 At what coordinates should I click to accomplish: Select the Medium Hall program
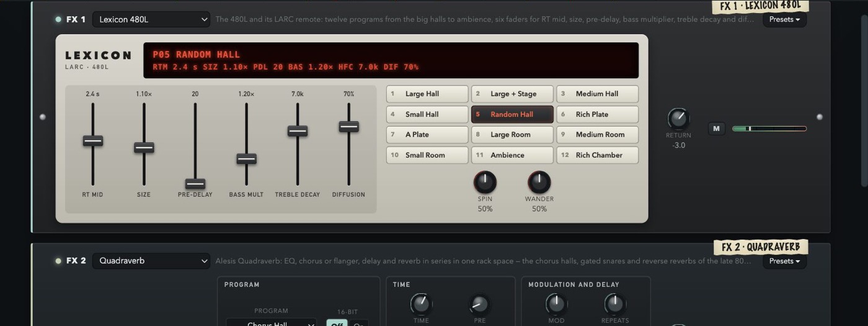[x=597, y=94]
